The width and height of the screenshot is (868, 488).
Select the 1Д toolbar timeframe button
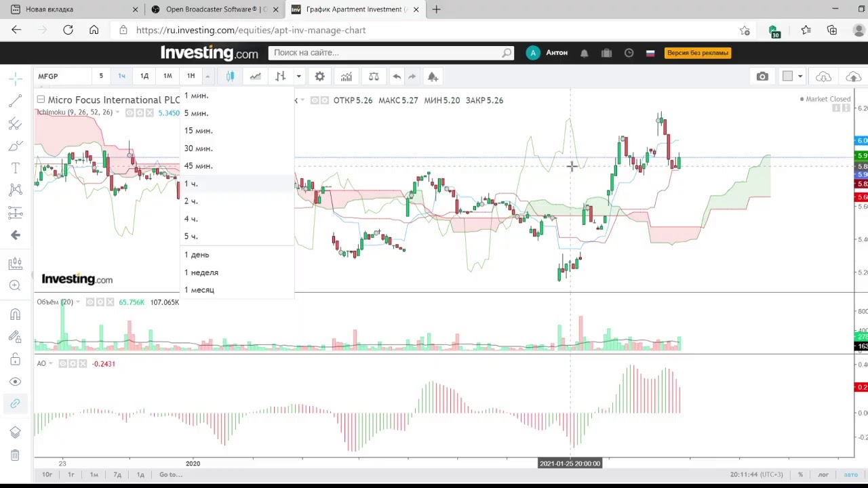144,77
